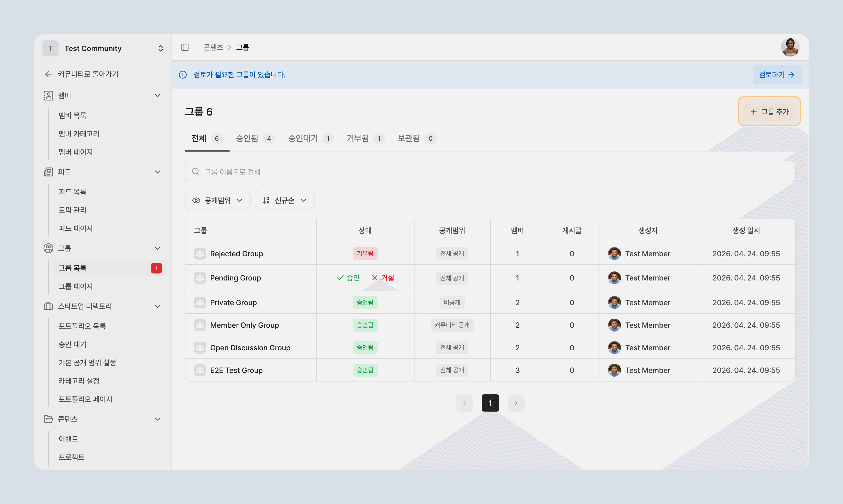Select page 1 in pagination
This screenshot has width=843, height=504.
coord(490,403)
